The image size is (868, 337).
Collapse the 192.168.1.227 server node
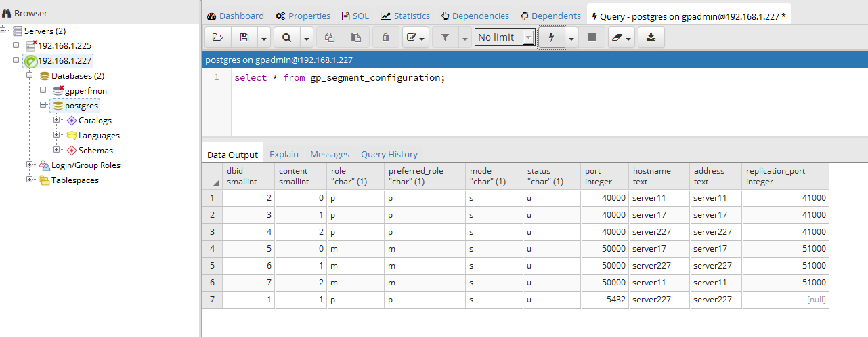pos(16,60)
